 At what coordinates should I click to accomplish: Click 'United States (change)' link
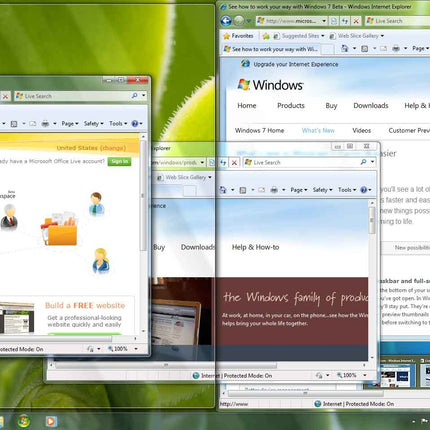(x=91, y=148)
